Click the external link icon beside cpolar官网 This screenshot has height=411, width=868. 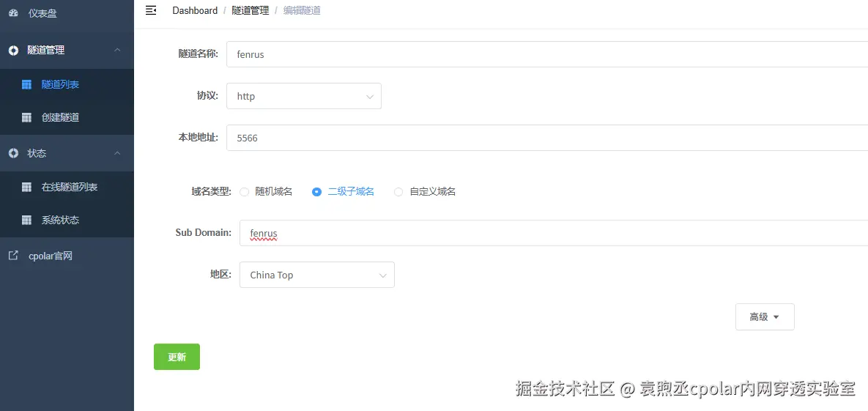13,256
